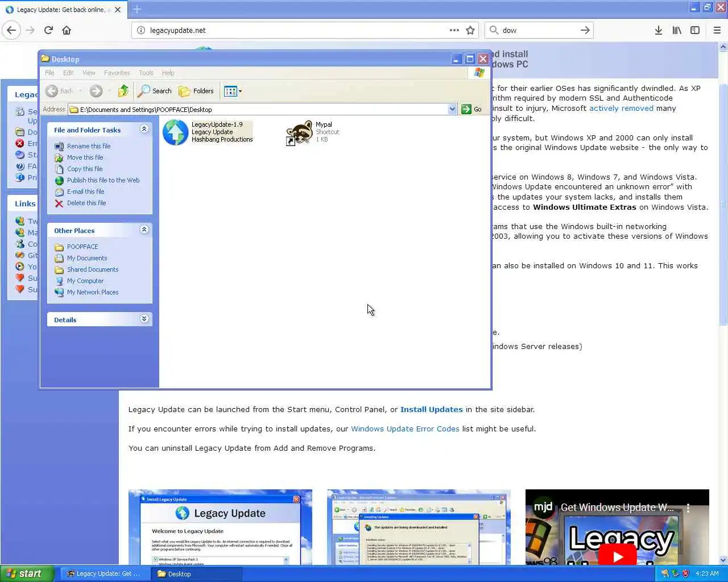Click the Install Updates link
728x582 pixels.
(432, 409)
